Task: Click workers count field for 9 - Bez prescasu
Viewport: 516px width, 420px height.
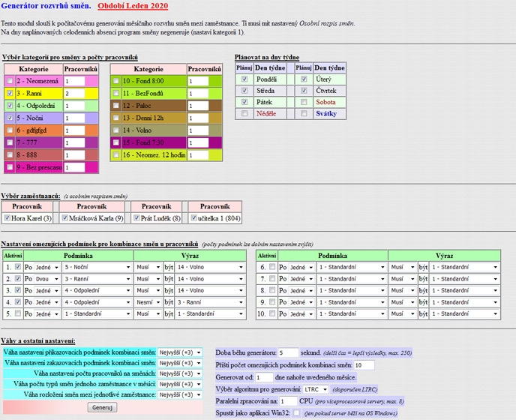Action: [x=74, y=167]
